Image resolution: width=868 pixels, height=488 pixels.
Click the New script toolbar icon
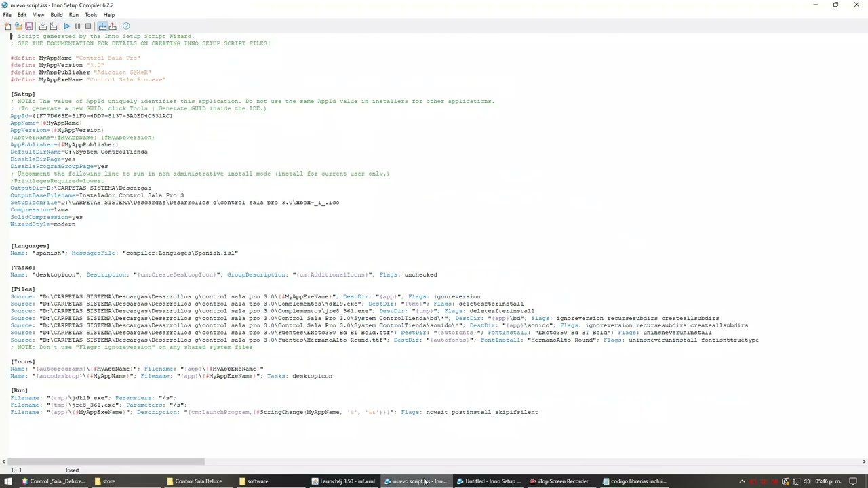coord(8,26)
